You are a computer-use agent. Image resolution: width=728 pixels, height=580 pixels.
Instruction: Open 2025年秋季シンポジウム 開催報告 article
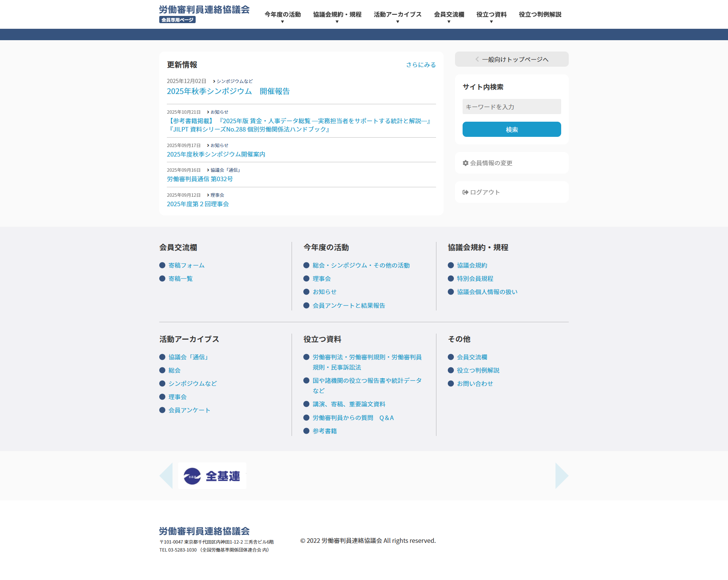tap(228, 91)
